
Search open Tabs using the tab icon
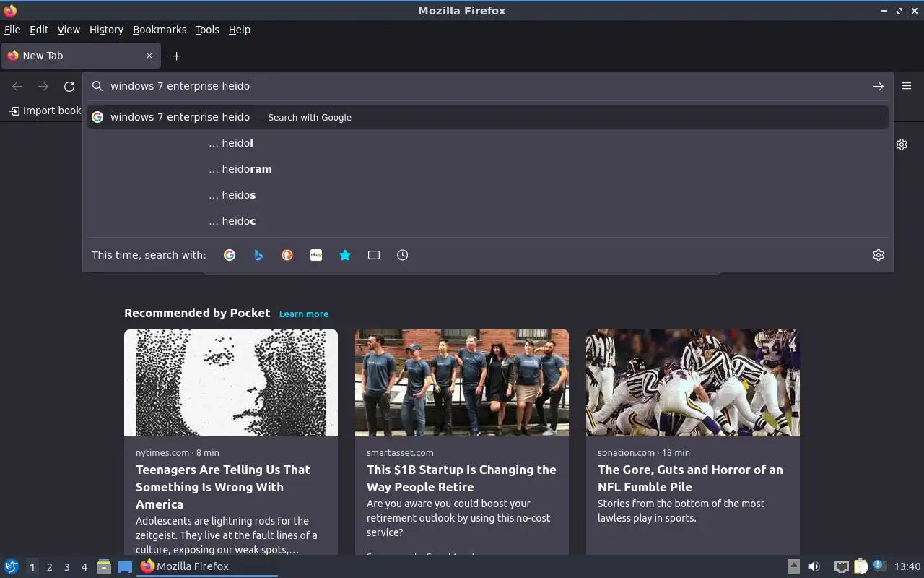374,255
